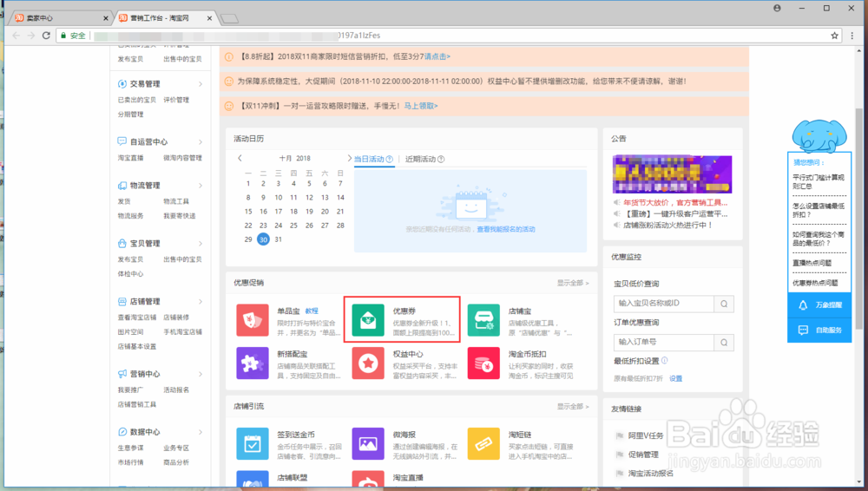Go to previous month in calendar
Viewport: 868px width, 491px height.
[240, 158]
